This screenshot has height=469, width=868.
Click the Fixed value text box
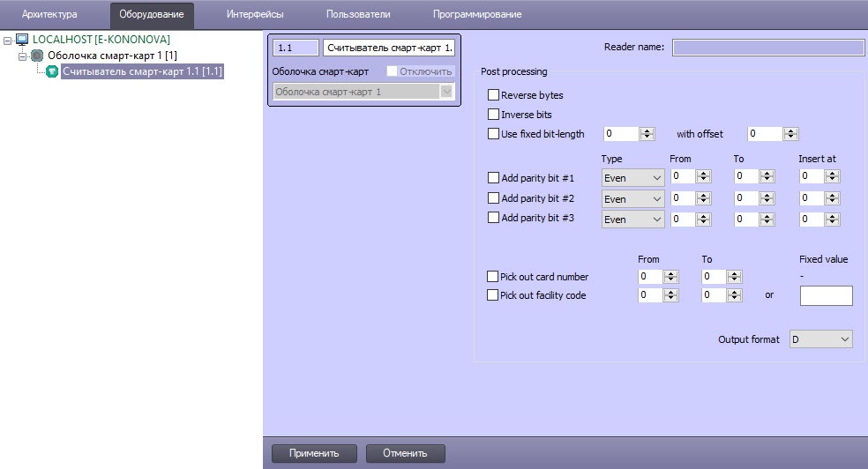click(x=826, y=295)
